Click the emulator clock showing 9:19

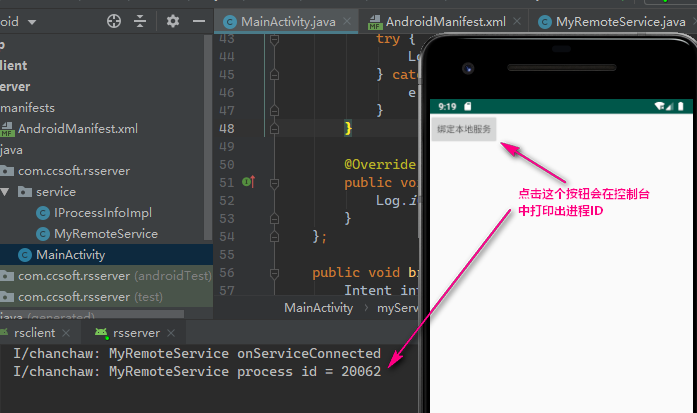click(447, 107)
